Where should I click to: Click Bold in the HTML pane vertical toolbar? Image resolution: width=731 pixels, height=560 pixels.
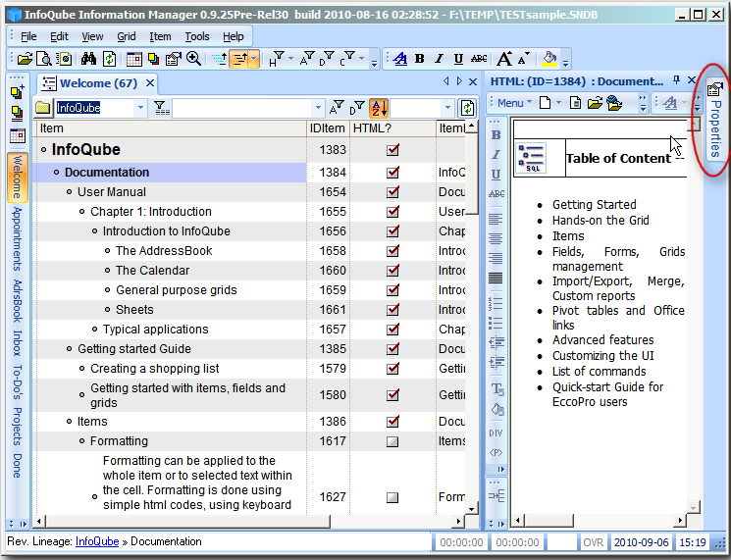pyautogui.click(x=496, y=135)
